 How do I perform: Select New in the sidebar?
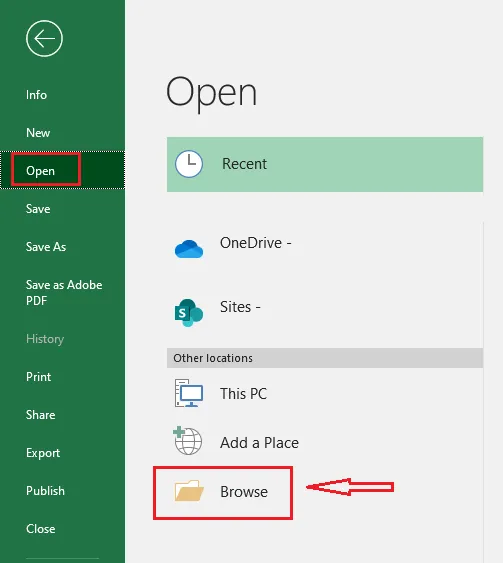click(38, 133)
